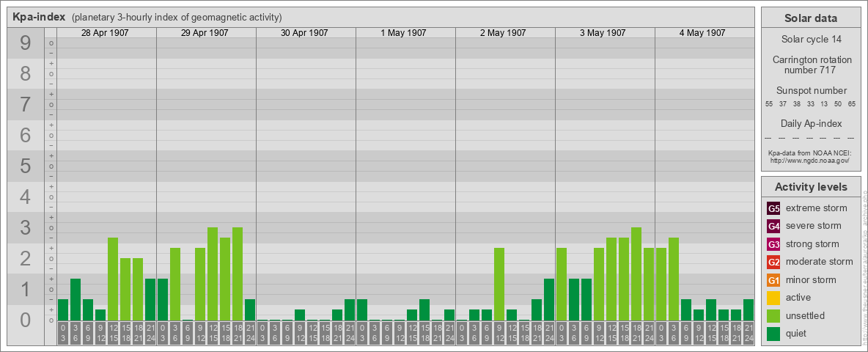
Task: Click the G3 strong storm legend icon
Action: coord(773,244)
